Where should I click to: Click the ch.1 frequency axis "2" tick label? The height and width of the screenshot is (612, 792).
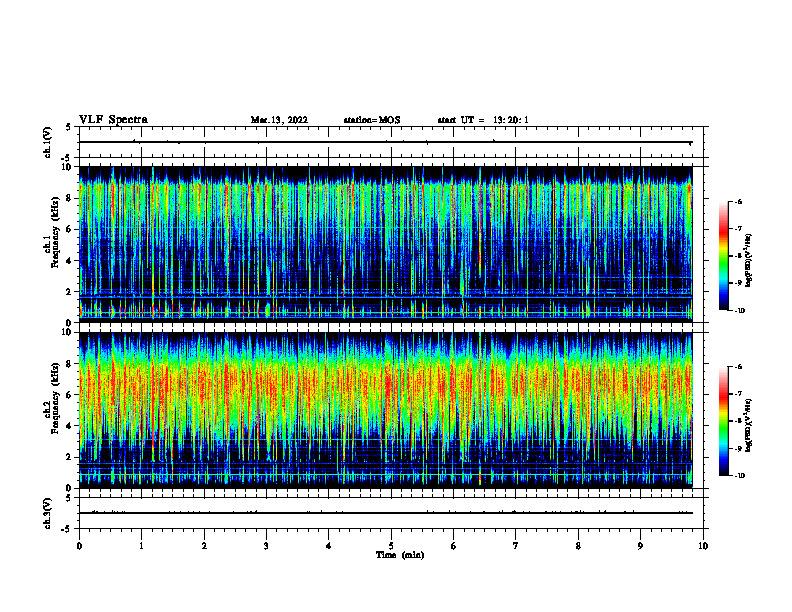pos(70,292)
